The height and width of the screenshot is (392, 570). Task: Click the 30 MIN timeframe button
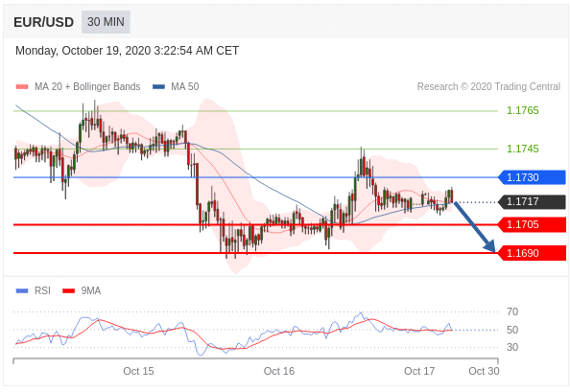(x=106, y=22)
